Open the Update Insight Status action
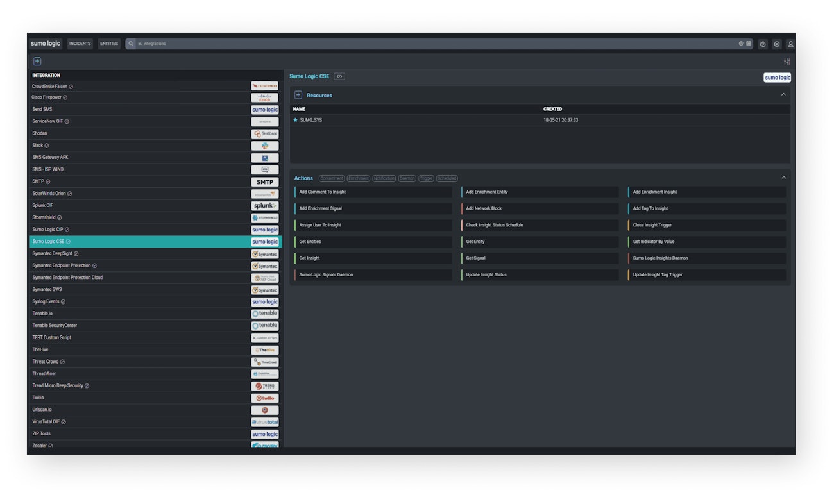834x504 pixels. click(540, 274)
